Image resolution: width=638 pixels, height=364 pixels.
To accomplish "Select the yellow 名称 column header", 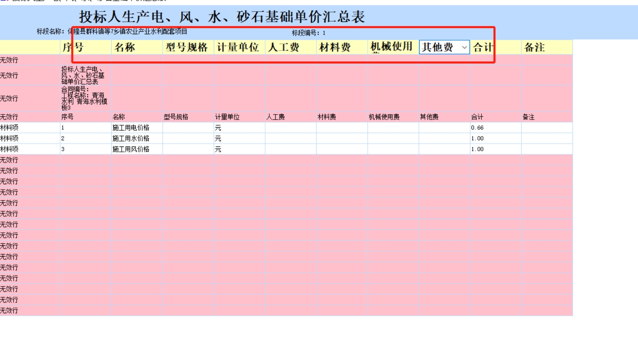I will (137, 47).
